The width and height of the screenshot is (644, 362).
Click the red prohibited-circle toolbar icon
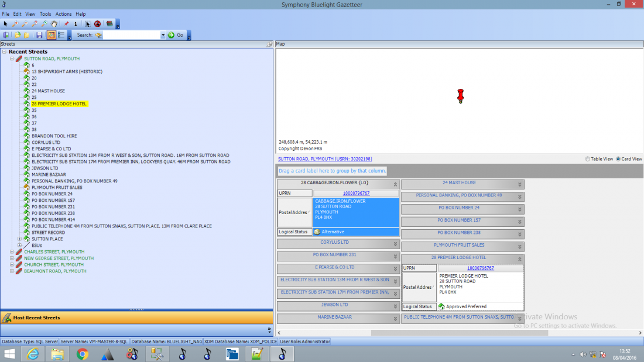[x=97, y=24]
